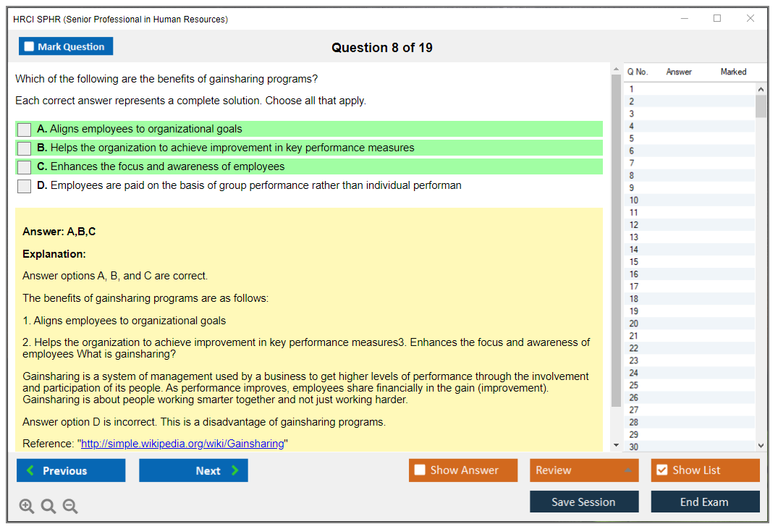Tick checkbox for answer option A

tap(25, 130)
